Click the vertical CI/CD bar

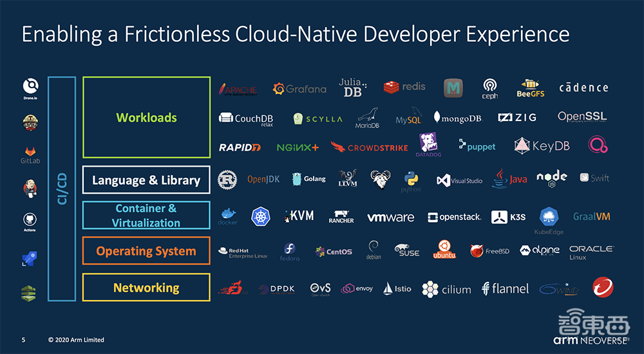pyautogui.click(x=62, y=189)
